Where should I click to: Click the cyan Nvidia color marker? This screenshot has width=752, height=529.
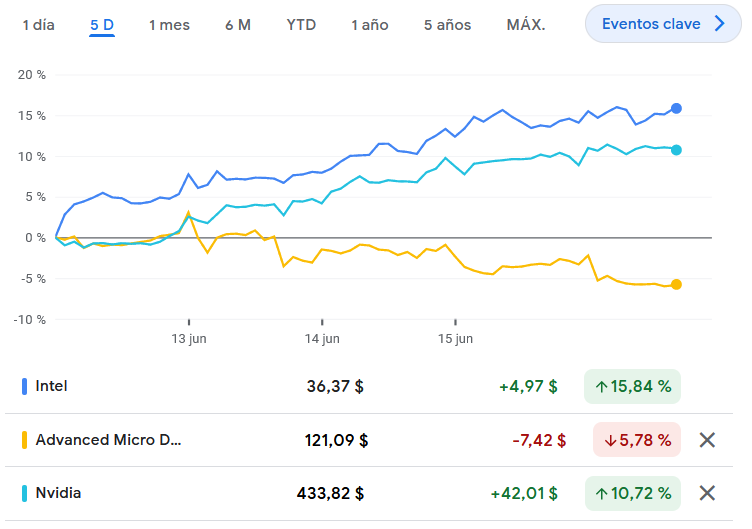24,493
